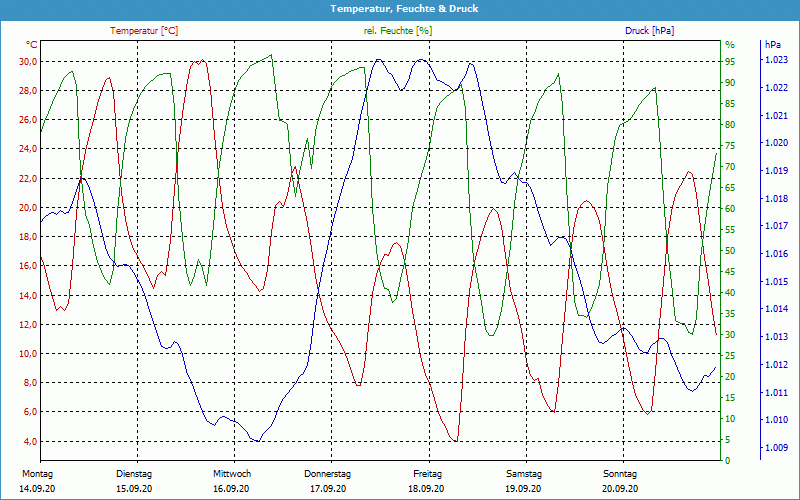The image size is (800, 500).
Task: Click the 'Montag' day label
Action: (37, 473)
